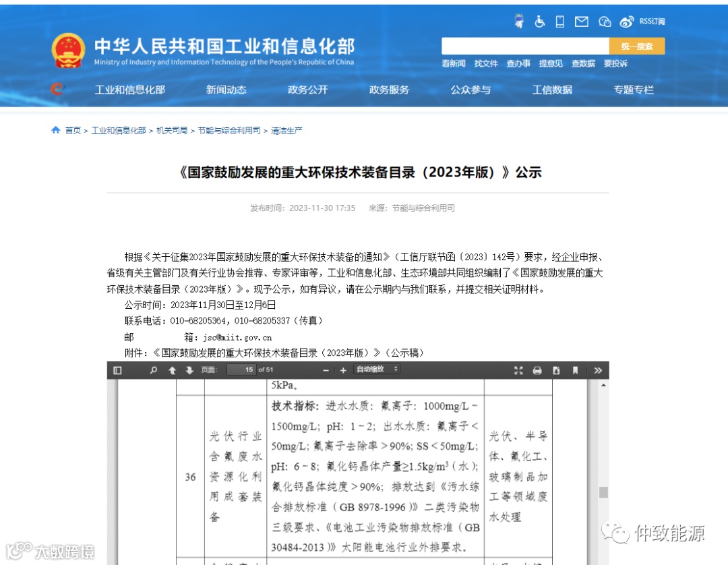Open 提意见 quick link

coord(551,63)
